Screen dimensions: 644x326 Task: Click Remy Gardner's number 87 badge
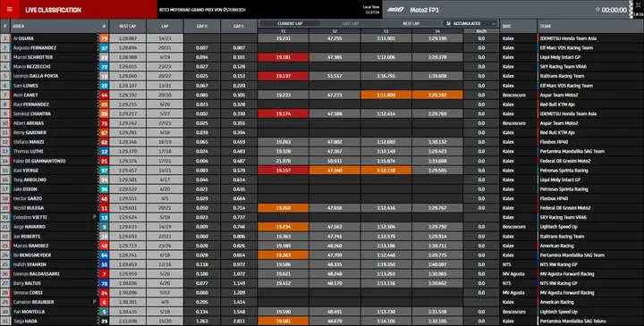104,132
